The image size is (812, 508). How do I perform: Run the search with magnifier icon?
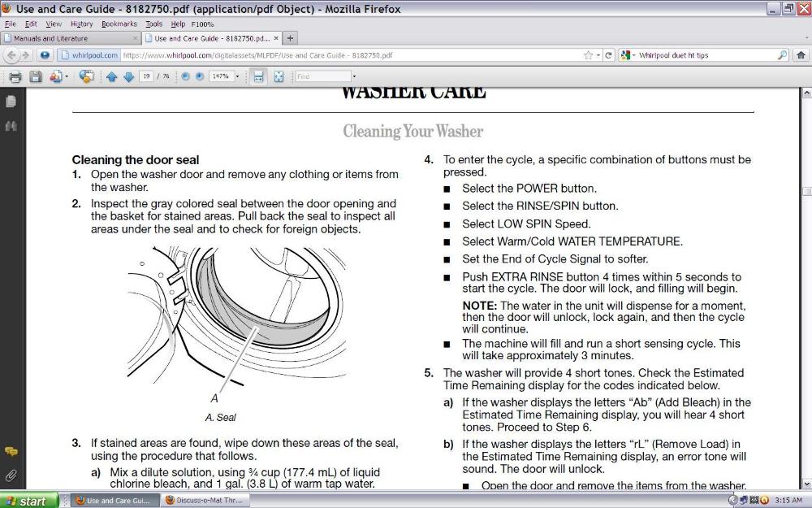[x=782, y=55]
